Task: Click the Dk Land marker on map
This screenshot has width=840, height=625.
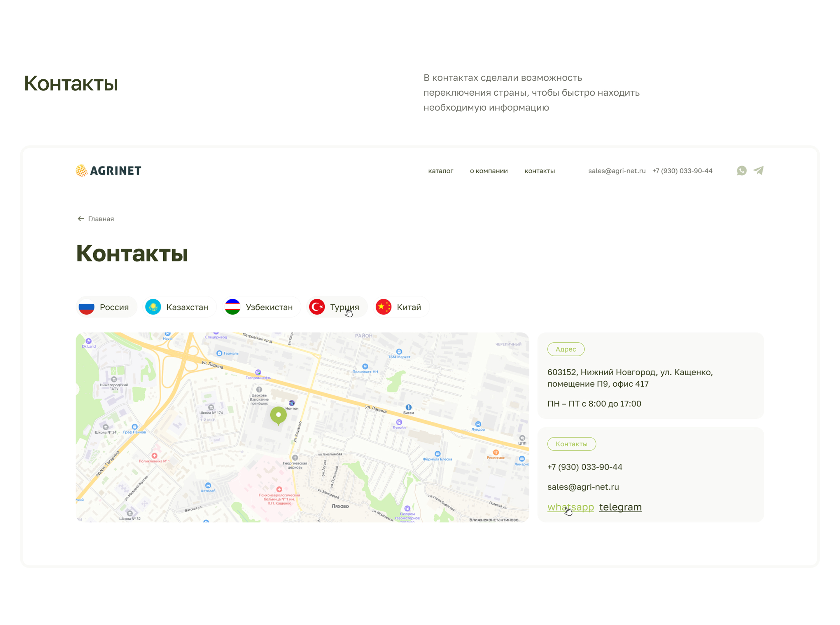Action: 88,341
